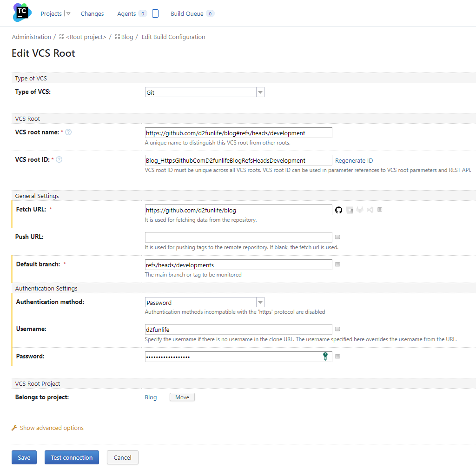Click the GitLab icon beside Fetch URL

[360, 210]
